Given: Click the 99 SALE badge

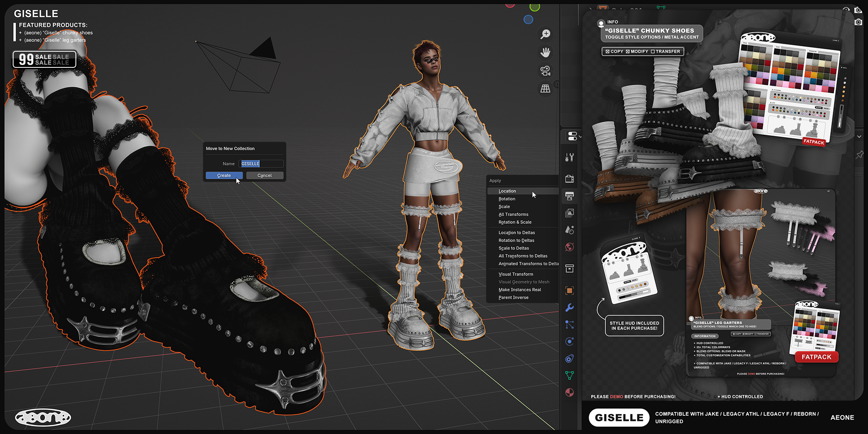Looking at the screenshot, I should (x=45, y=59).
